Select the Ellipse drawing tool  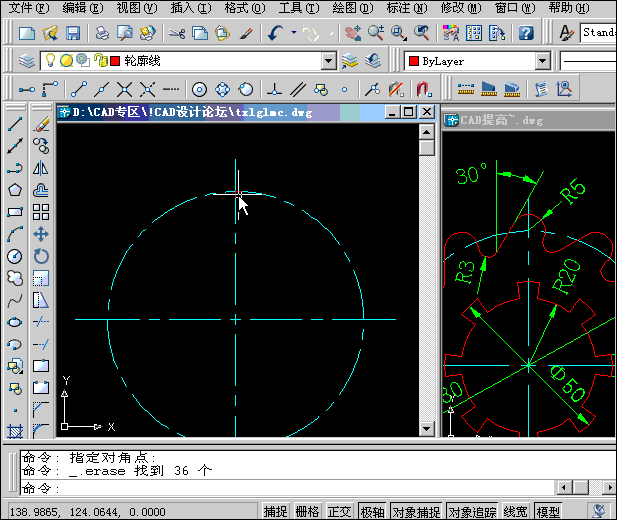[x=15, y=322]
